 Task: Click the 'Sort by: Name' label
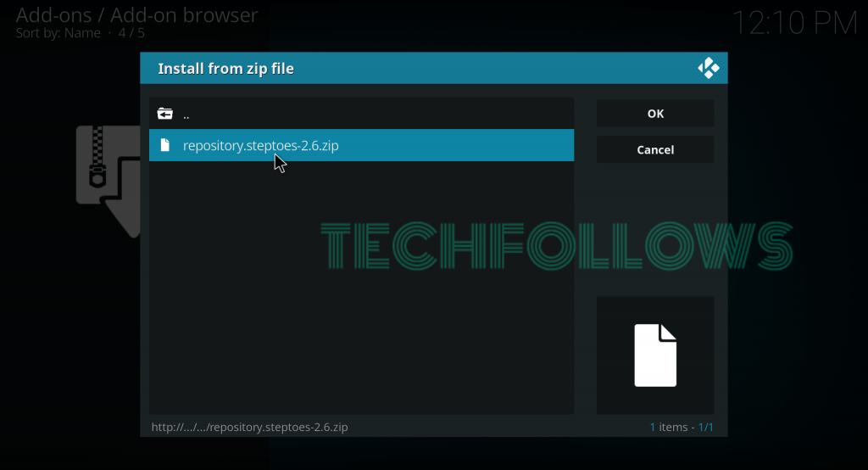pos(58,33)
